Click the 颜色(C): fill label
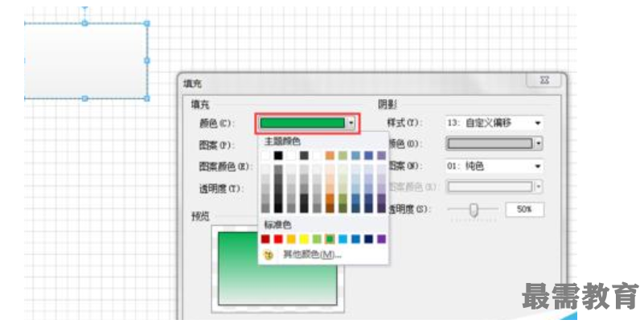 click(216, 123)
